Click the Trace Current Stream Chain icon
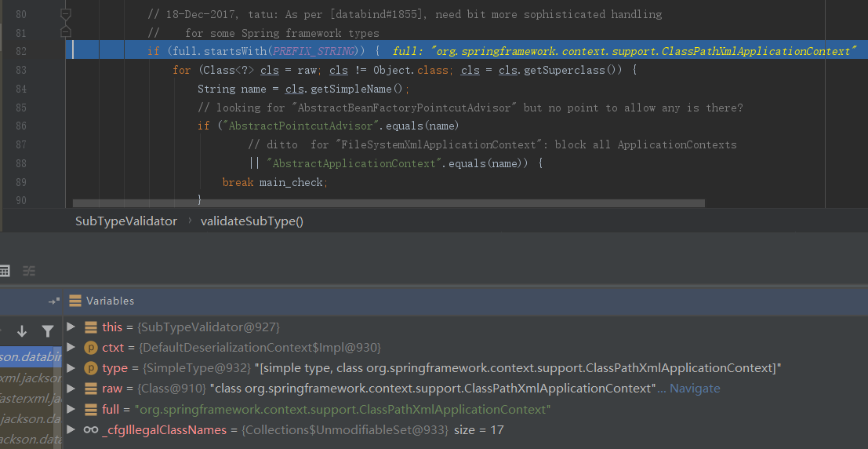This screenshot has width=868, height=449. tap(29, 271)
